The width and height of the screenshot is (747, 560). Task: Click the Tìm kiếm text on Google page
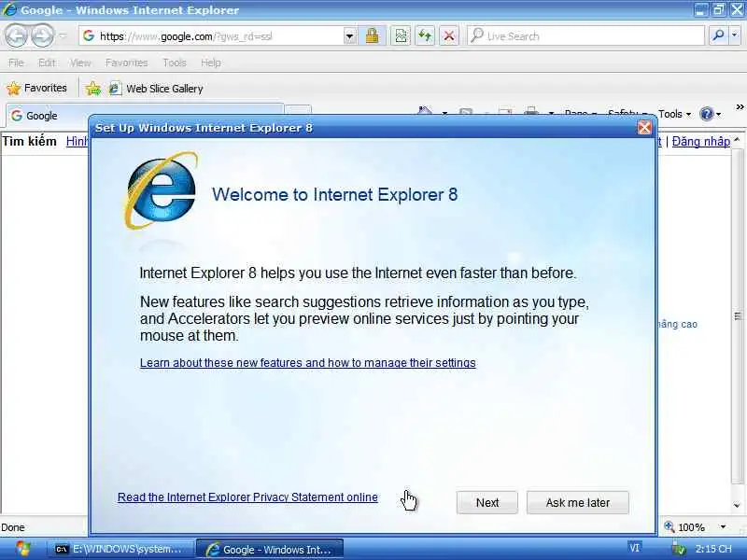pos(29,142)
